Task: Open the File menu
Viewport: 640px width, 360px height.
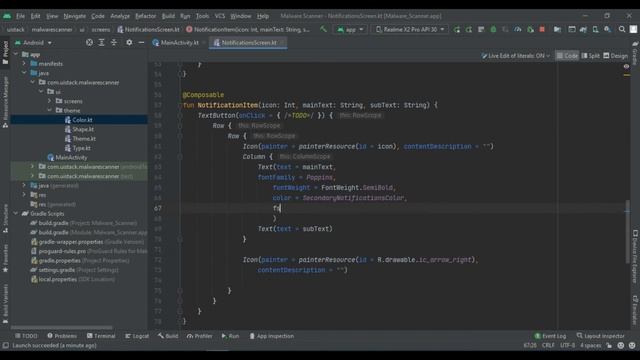Action: 20,16
